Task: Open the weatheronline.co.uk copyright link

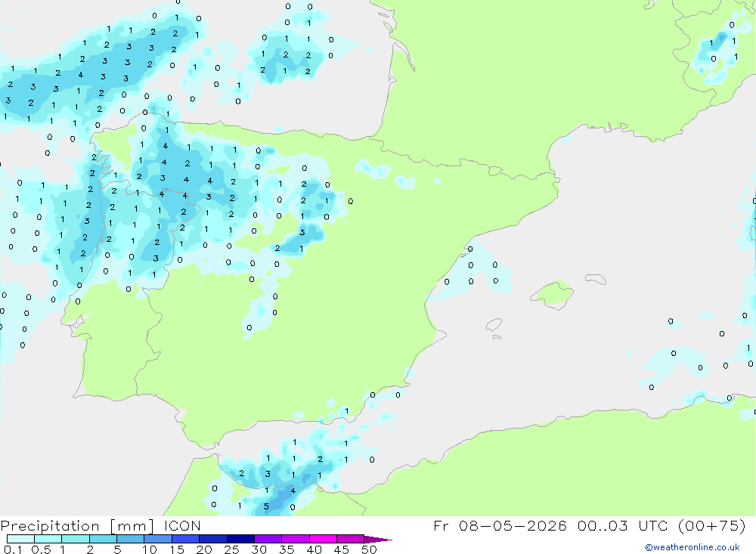Action: (692, 547)
